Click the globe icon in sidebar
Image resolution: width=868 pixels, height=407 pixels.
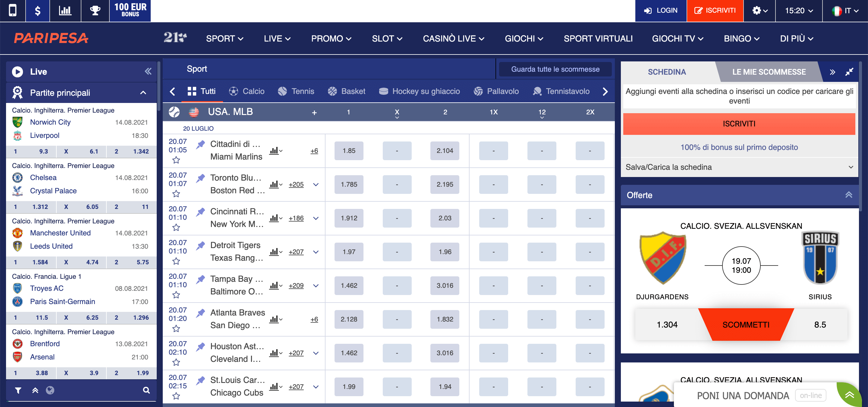pyautogui.click(x=50, y=390)
